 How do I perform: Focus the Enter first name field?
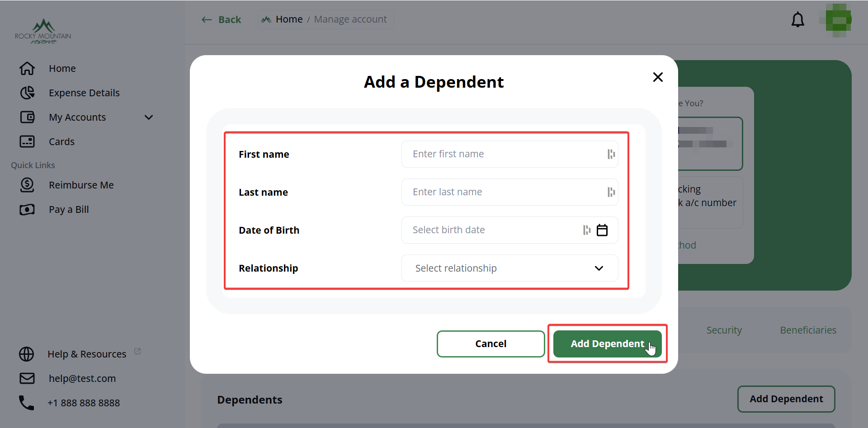[x=509, y=154]
